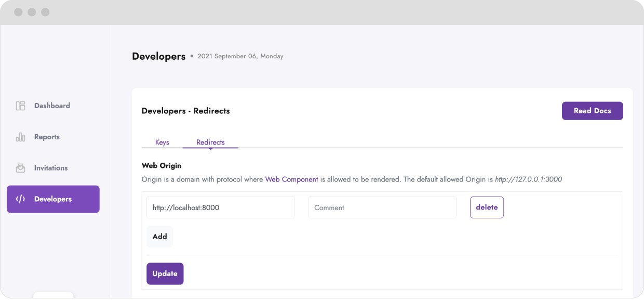
Task: Click the Dashboard layout icon in sidebar
Action: tap(21, 106)
